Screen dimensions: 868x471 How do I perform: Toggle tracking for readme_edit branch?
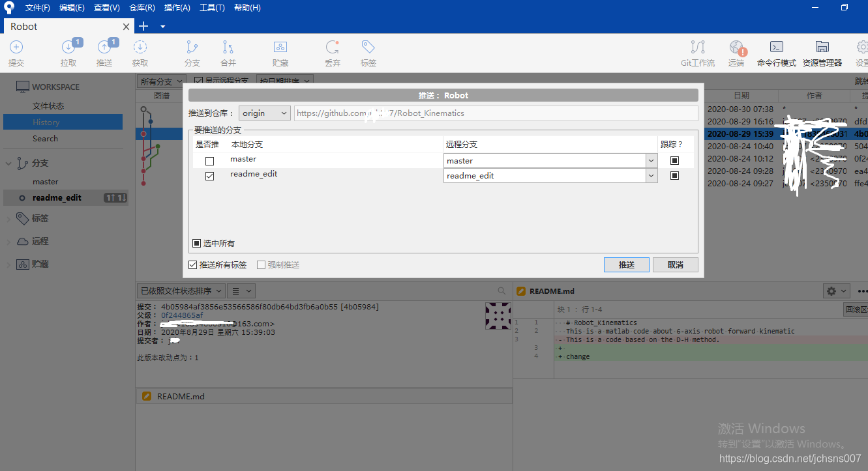674,175
